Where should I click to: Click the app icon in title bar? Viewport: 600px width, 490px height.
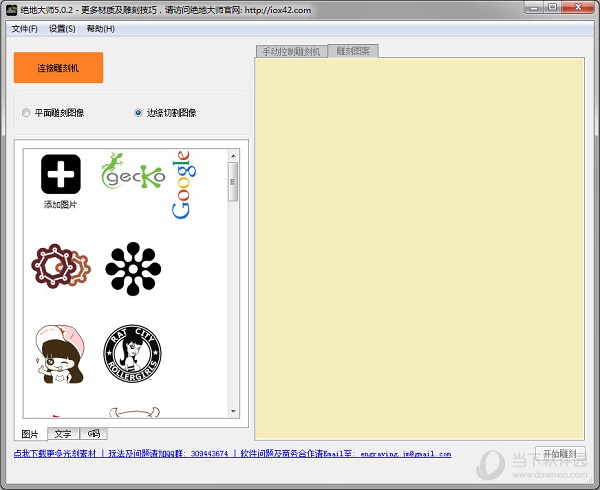pos(11,10)
